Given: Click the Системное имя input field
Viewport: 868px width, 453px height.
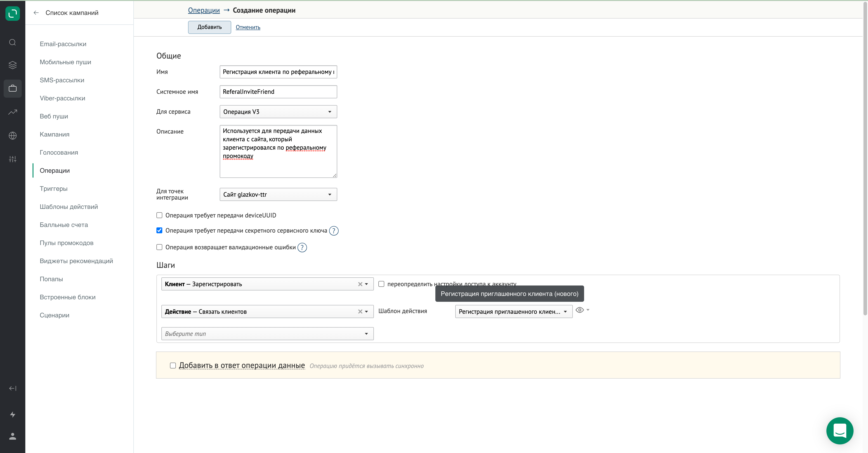Looking at the screenshot, I should (x=278, y=92).
